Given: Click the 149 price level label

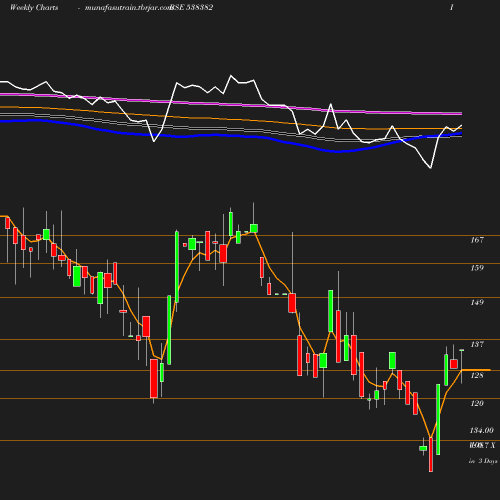Looking at the screenshot, I should [x=477, y=302].
